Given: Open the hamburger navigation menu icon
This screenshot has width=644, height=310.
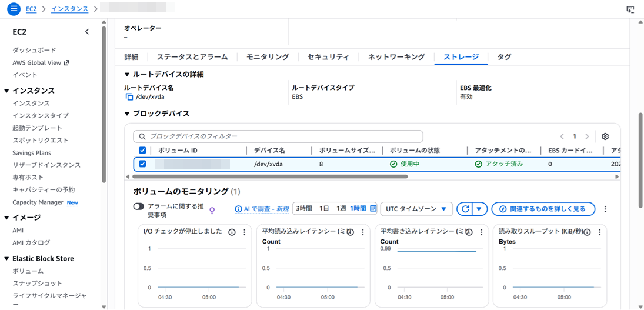Looking at the screenshot, I should [14, 9].
